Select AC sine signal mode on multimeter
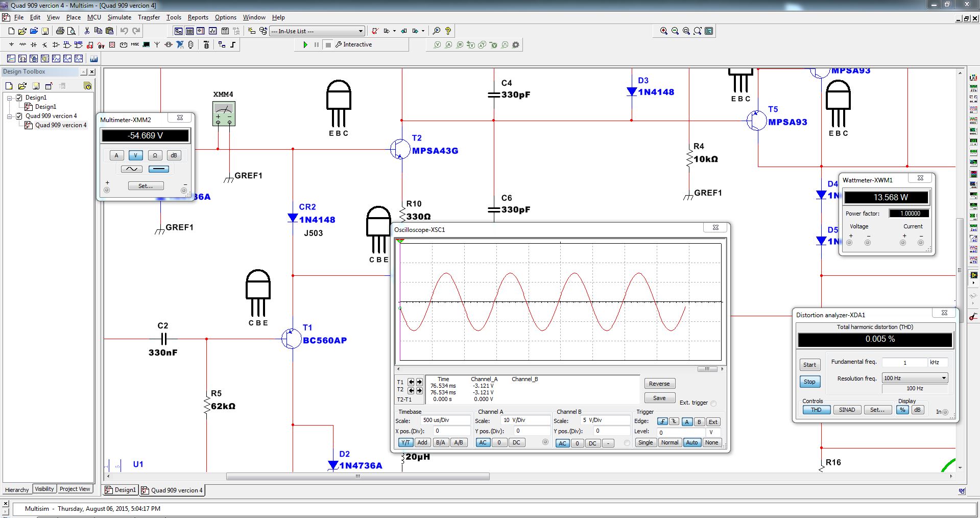The image size is (980, 518). [132, 169]
